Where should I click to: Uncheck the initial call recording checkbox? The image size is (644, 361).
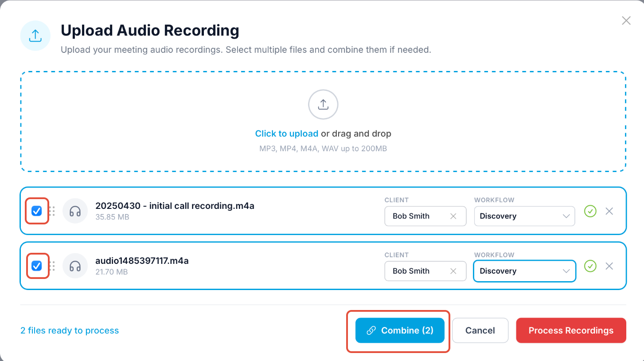click(37, 211)
